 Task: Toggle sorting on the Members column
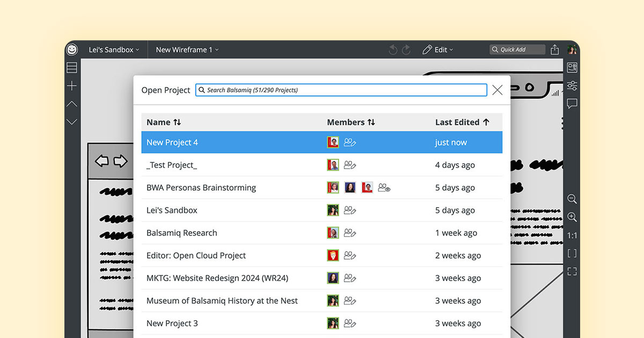coord(351,122)
